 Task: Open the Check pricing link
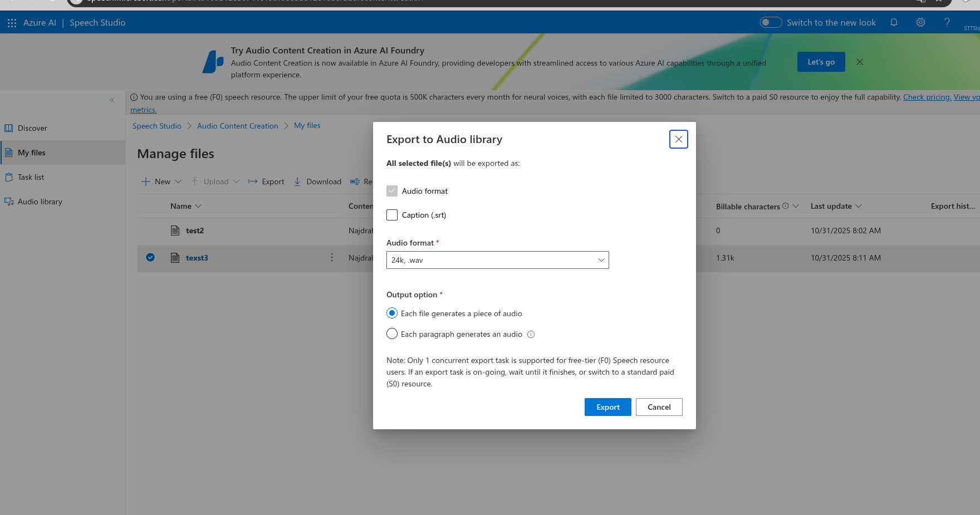point(927,97)
